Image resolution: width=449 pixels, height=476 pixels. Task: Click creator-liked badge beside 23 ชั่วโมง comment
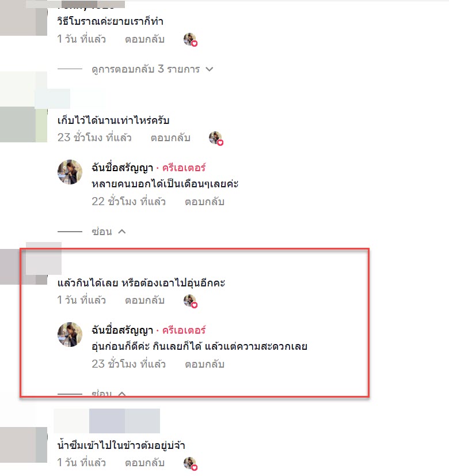216,138
